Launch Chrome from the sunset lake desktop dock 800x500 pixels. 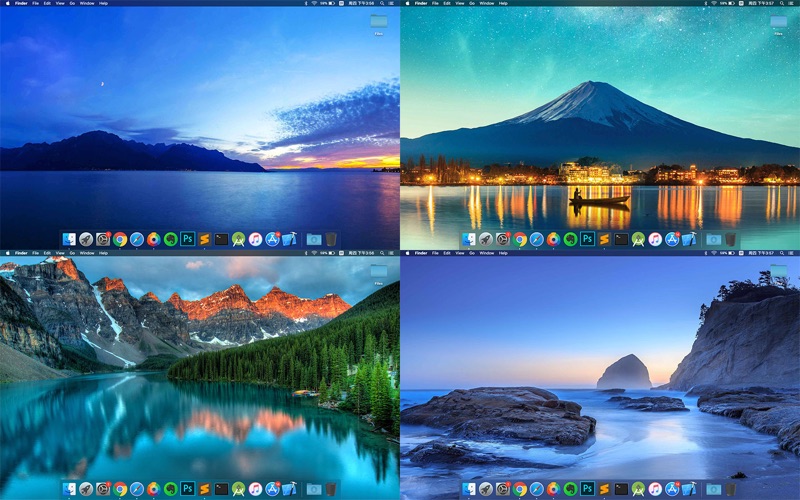[120, 239]
